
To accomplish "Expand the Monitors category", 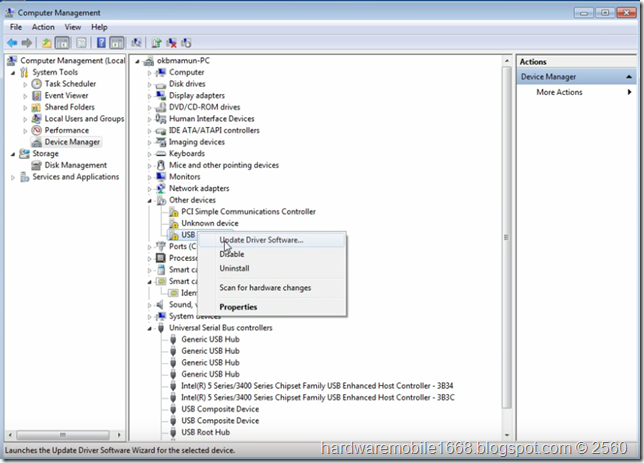I will pyautogui.click(x=150, y=177).
